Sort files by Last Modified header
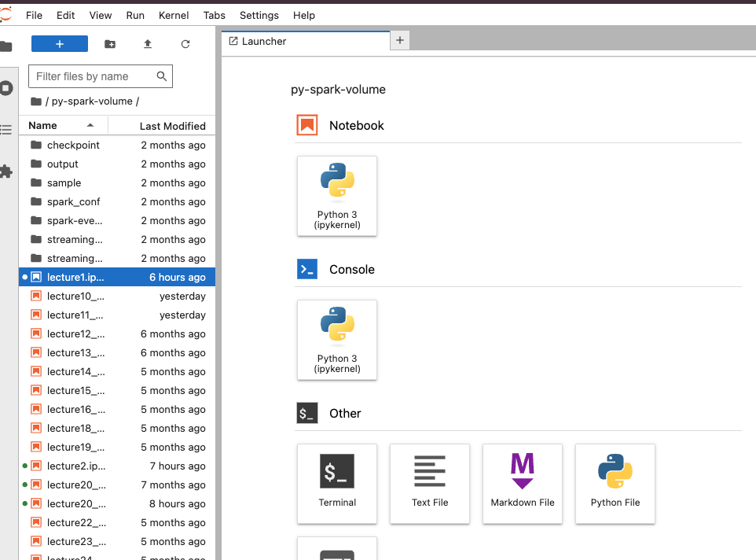 tap(162, 126)
